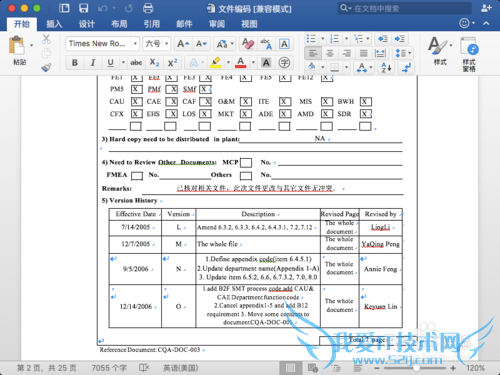
Task: Toggle the CAU checkbox
Action: point(136,102)
